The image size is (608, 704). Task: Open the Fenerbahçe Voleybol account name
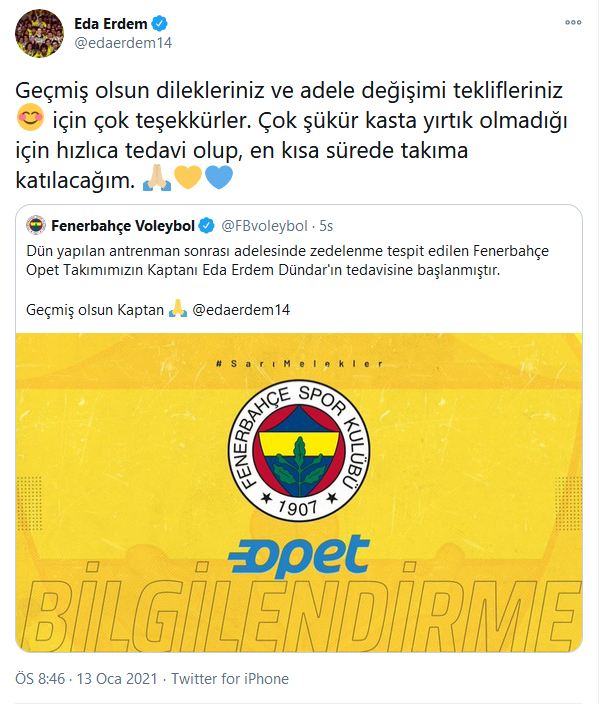click(x=123, y=225)
